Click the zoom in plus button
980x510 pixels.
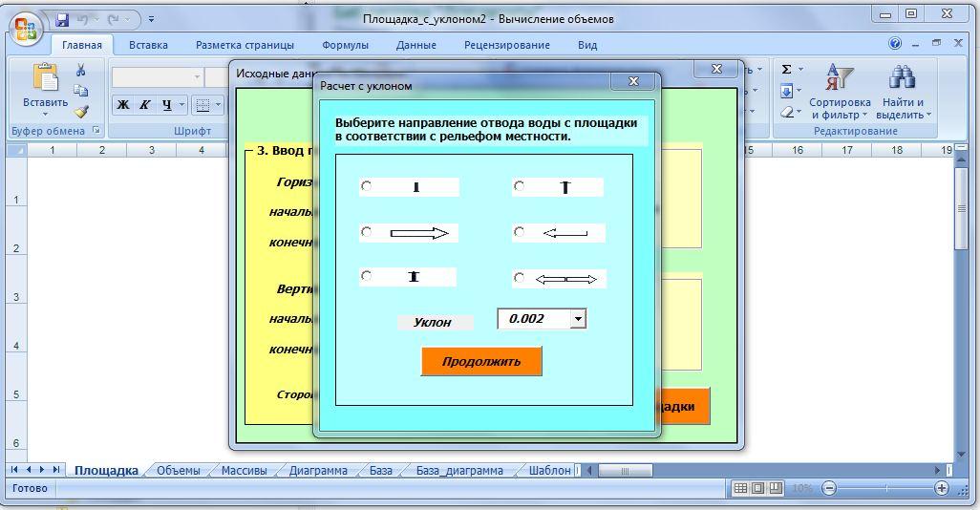pos(942,488)
